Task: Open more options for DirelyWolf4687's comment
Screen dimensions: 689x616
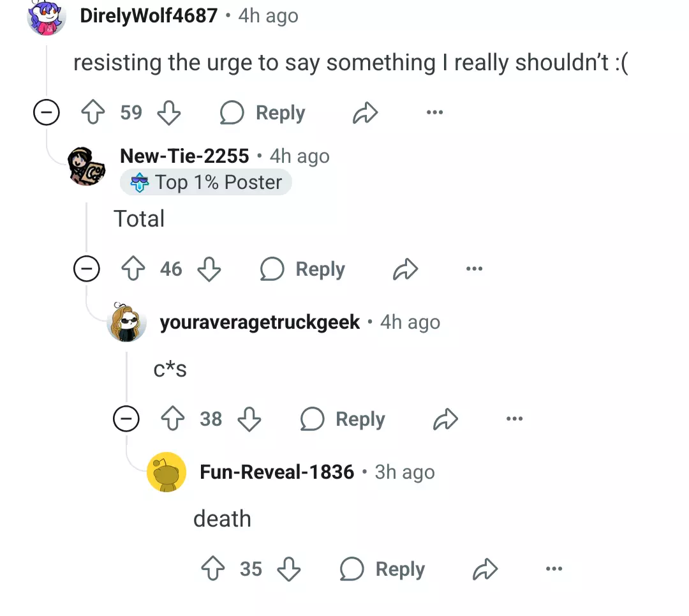Action: pos(434,112)
